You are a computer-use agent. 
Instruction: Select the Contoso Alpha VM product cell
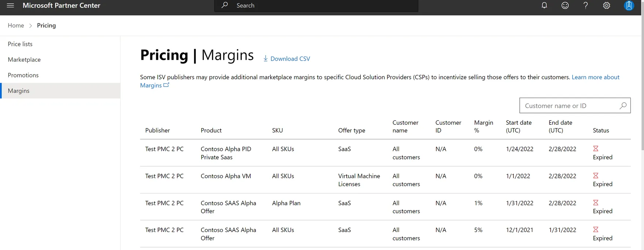point(226,176)
